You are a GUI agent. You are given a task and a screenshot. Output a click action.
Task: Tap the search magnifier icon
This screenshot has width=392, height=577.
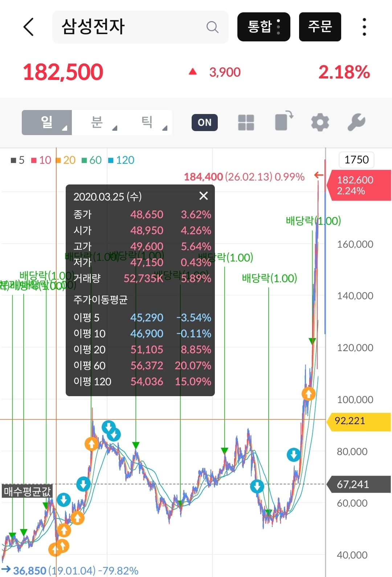(212, 27)
